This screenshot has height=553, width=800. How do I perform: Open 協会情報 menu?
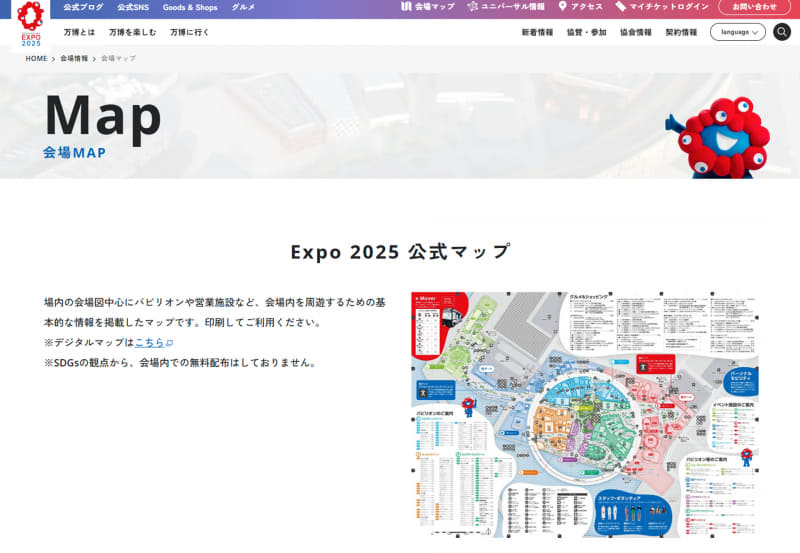click(636, 32)
